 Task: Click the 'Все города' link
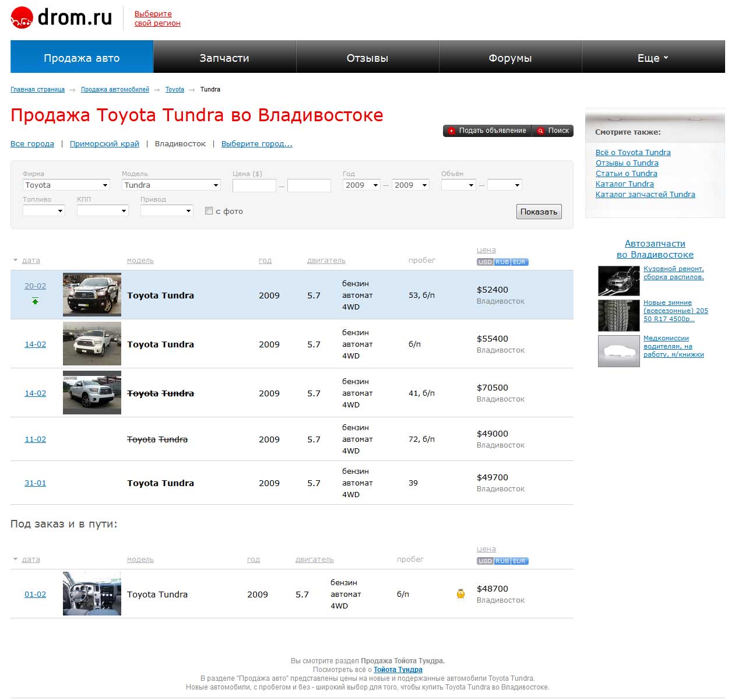point(32,143)
